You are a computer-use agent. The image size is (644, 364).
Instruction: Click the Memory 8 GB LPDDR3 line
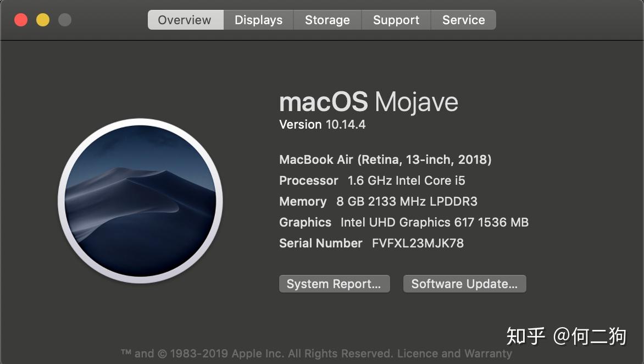(x=378, y=201)
